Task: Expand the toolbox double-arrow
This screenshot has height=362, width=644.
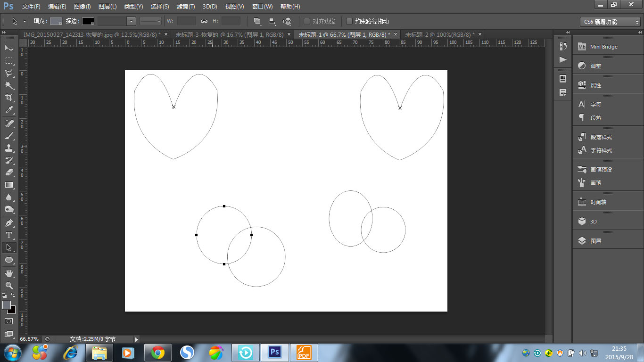Action: point(5,33)
